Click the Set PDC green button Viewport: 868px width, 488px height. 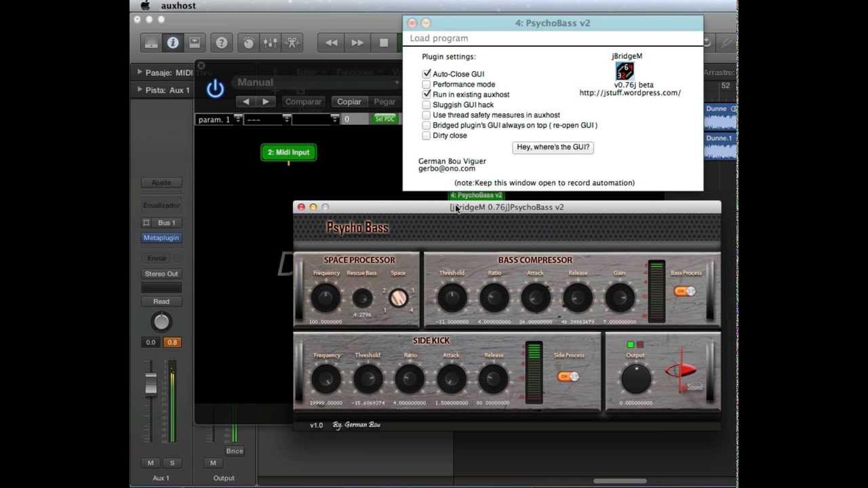point(384,119)
